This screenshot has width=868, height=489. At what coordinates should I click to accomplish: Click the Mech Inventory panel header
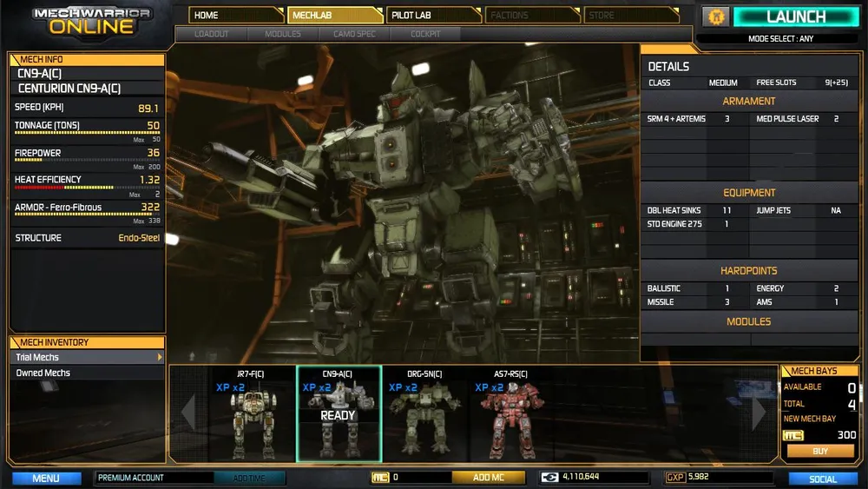click(87, 342)
